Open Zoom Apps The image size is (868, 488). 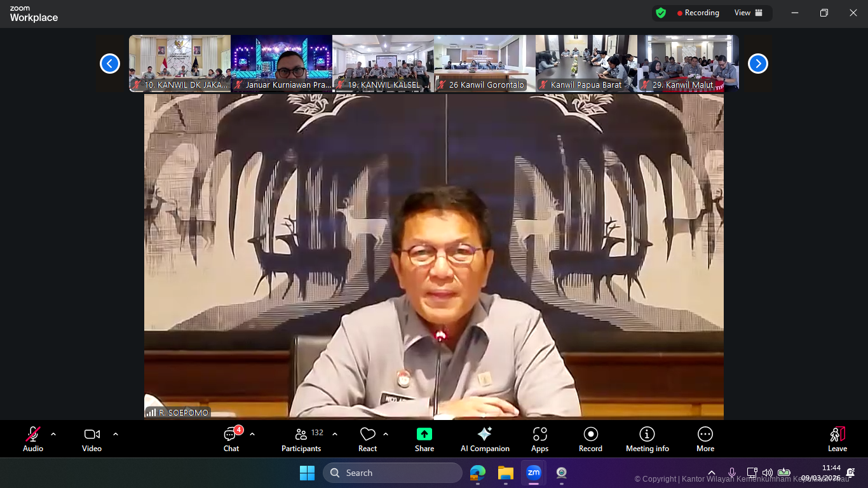[539, 439]
